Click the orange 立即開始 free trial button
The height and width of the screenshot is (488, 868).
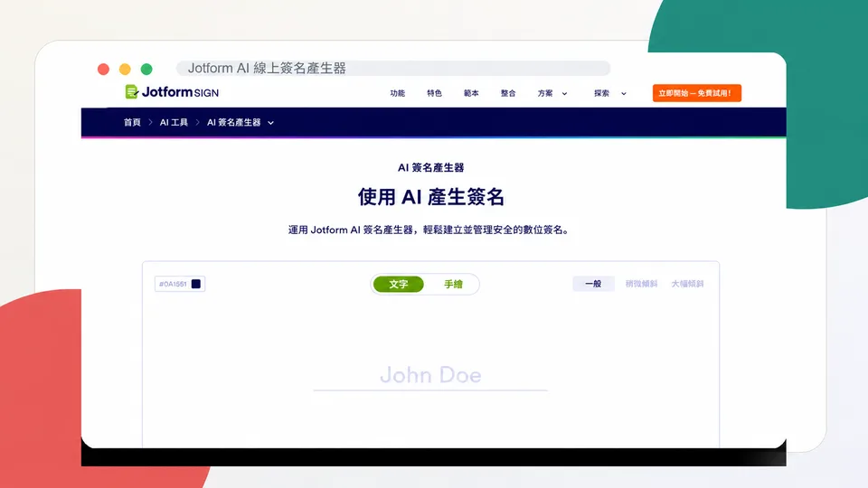[x=696, y=93]
